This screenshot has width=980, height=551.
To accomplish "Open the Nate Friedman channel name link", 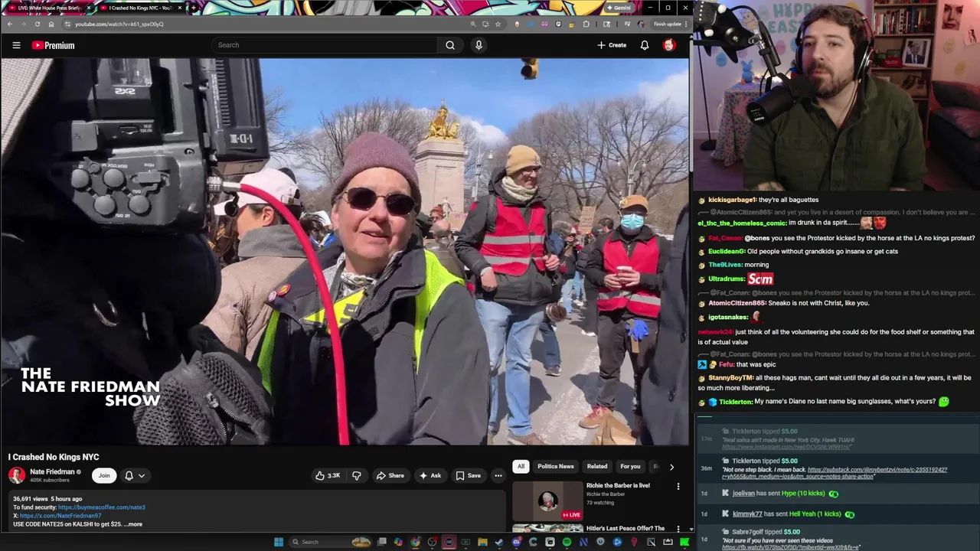I will 52,471.
